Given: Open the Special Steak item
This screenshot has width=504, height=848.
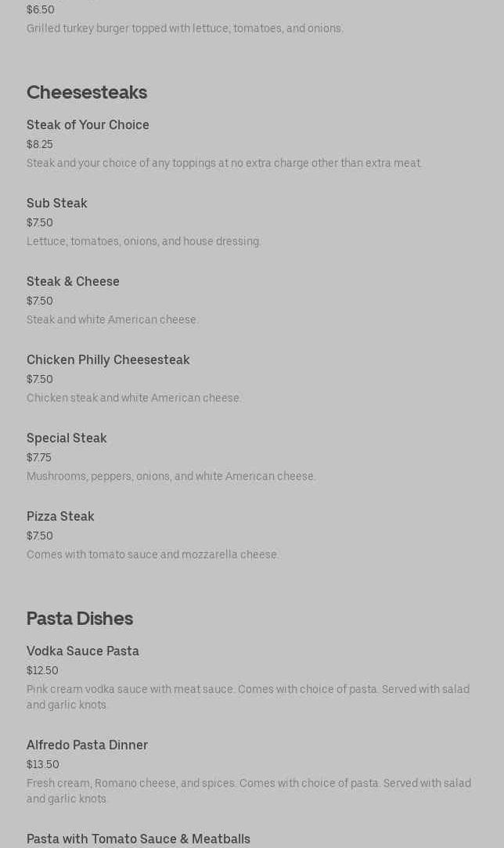Looking at the screenshot, I should (x=67, y=438).
